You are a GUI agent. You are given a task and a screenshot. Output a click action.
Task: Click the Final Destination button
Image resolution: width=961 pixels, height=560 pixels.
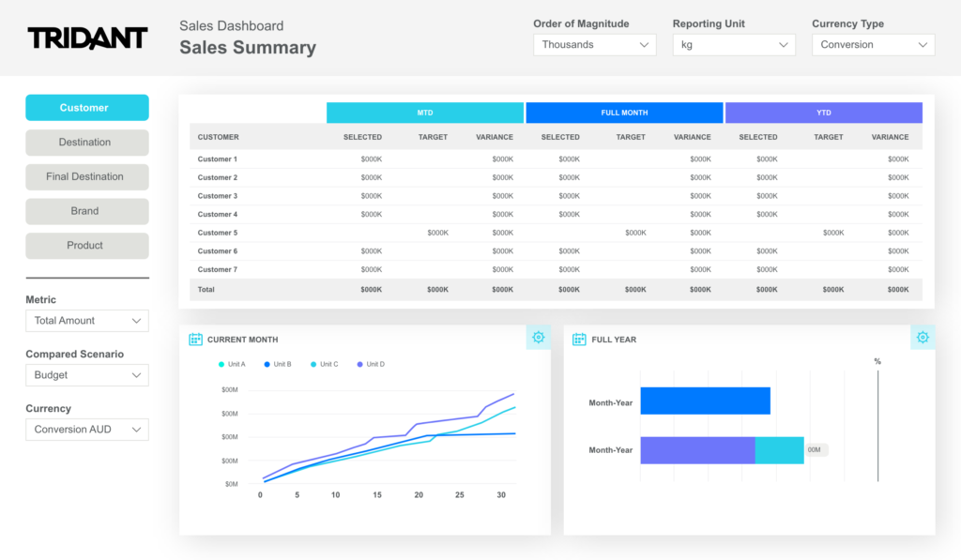point(87,176)
